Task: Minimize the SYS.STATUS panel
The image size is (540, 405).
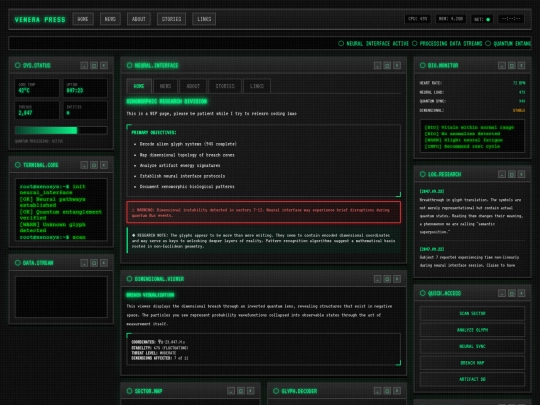Action: click(84, 65)
